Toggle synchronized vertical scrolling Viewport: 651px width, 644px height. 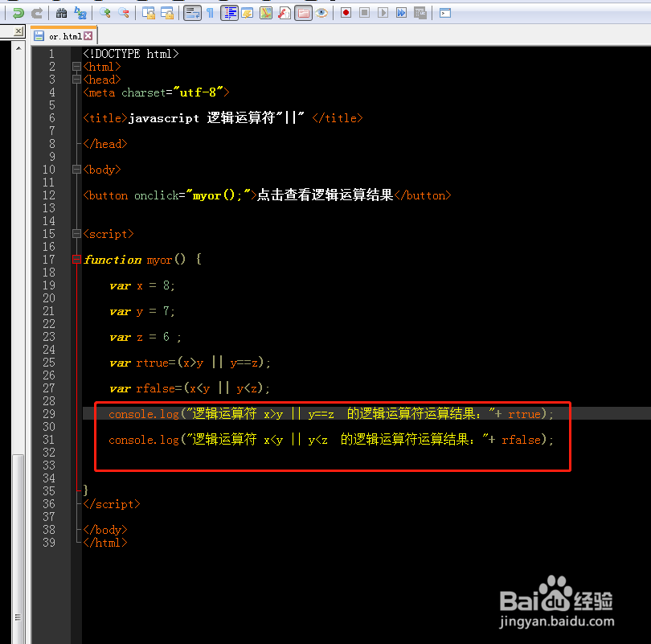[148, 14]
